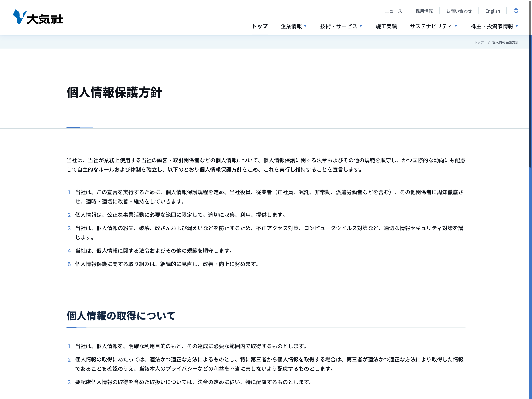
Task: Click the 個人情報の取得について section heading
Action: pyautogui.click(x=121, y=316)
